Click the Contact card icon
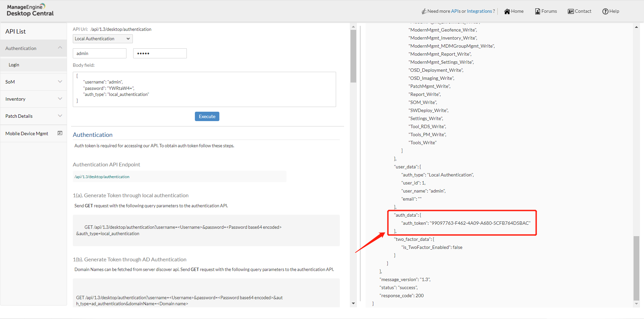The height and width of the screenshot is (319, 644). point(571,11)
